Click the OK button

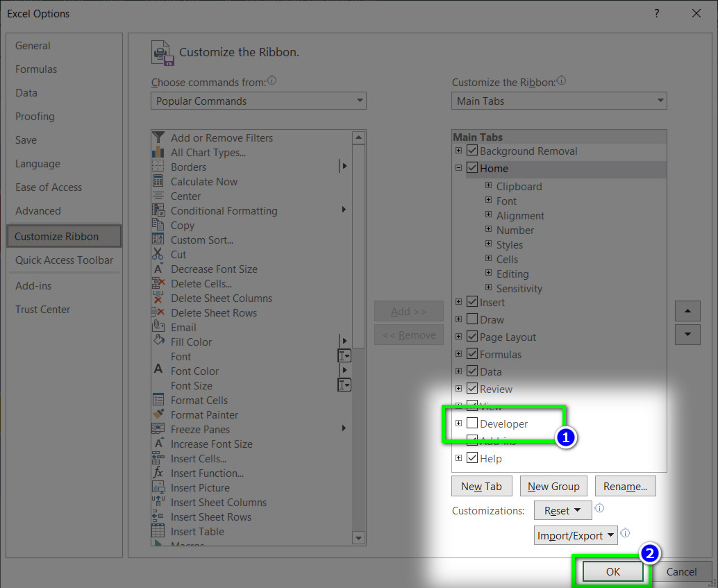tap(612, 571)
